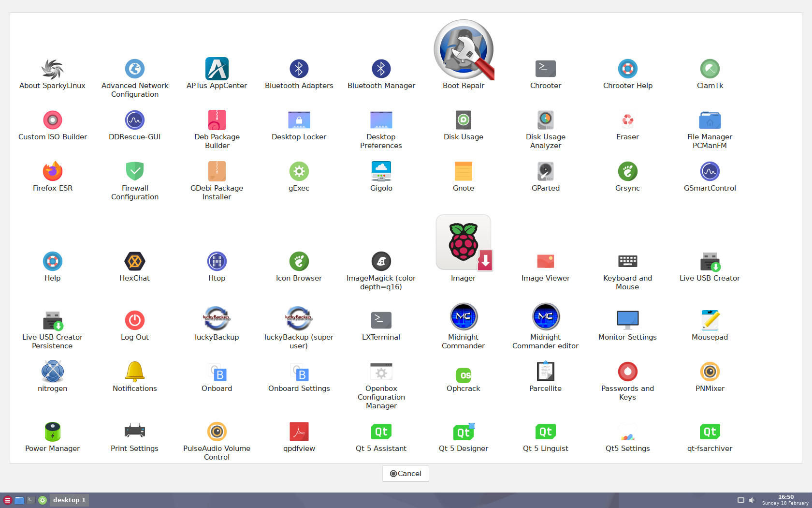This screenshot has width=812, height=508.
Task: Click the Cancel button
Action: 406,474
